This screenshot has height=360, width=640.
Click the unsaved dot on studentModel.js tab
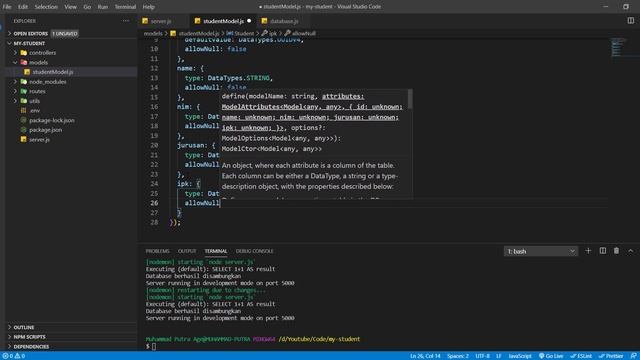click(249, 21)
